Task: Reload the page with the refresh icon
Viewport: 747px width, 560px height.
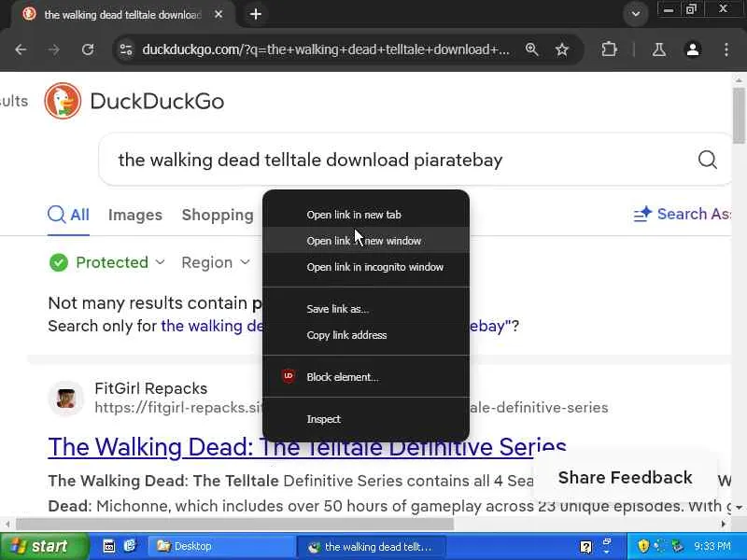Action: click(x=88, y=49)
